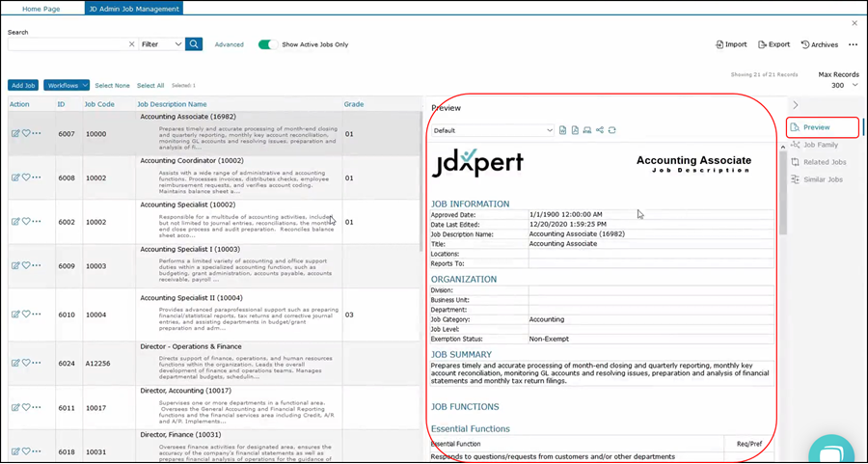Open the Filter dropdown
The width and height of the screenshot is (868, 464).
161,44
